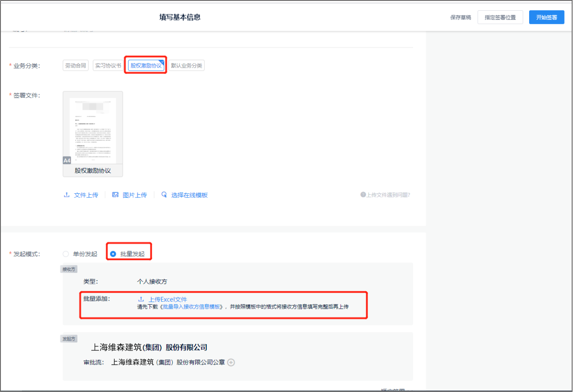This screenshot has width=573, height=392.
Task: Click the upload icon beside 文件上传
Action: [67, 195]
